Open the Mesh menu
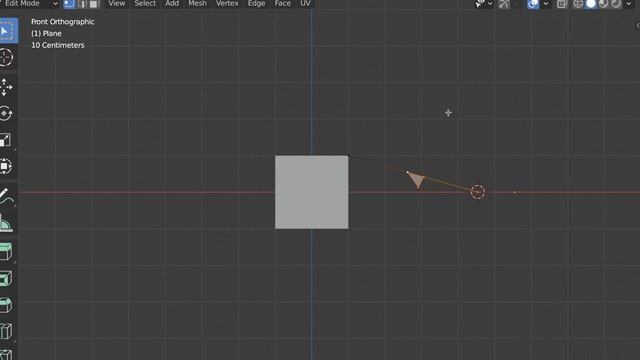Screen dimensions: 640x360 point(198,4)
